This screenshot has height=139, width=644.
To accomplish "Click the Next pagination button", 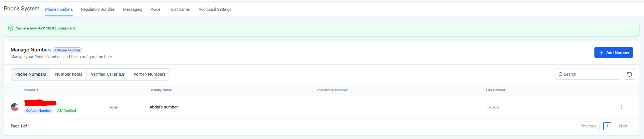I will pos(623,126).
